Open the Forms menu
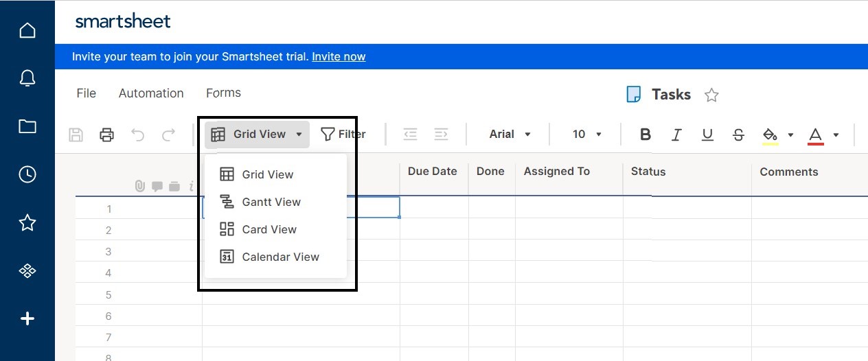 click(x=223, y=93)
